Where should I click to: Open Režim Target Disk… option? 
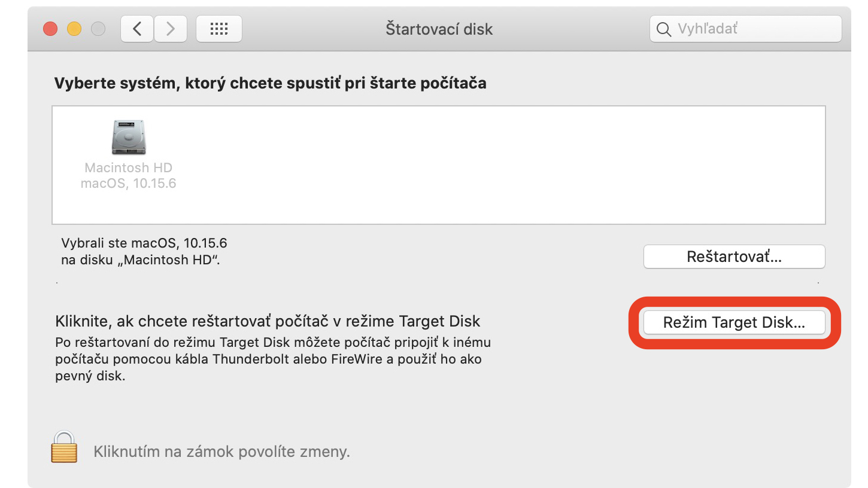tap(735, 322)
